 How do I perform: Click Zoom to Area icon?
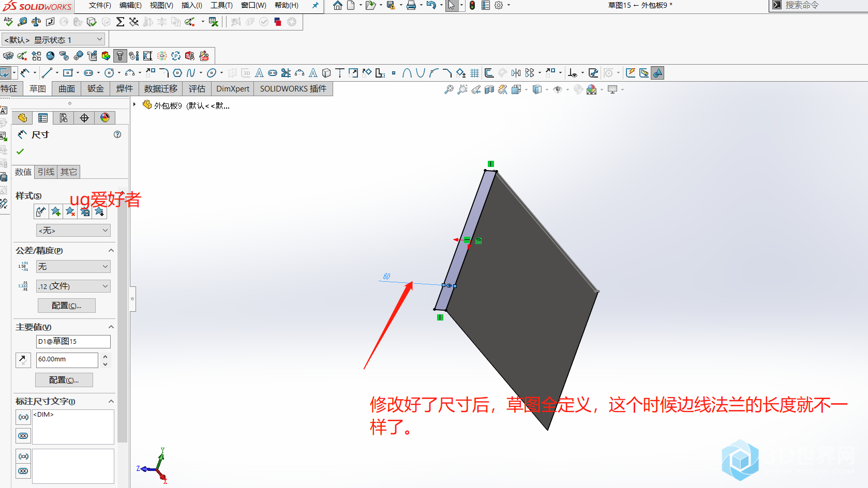click(462, 89)
